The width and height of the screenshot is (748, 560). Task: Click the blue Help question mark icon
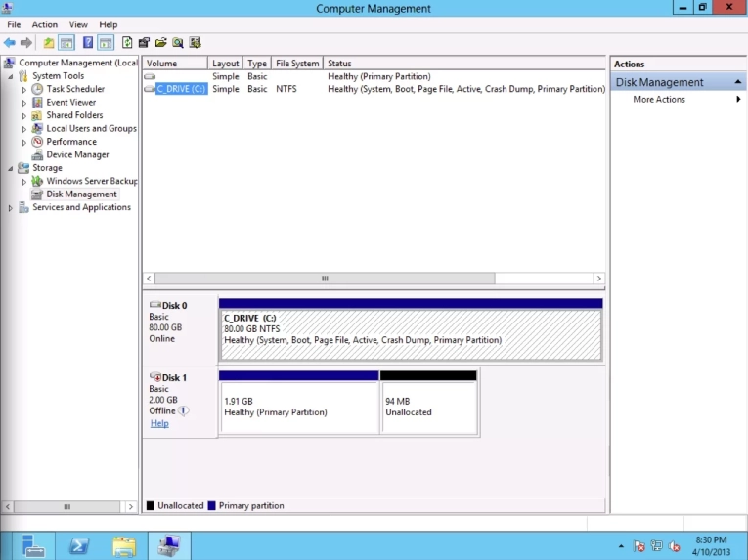[88, 43]
